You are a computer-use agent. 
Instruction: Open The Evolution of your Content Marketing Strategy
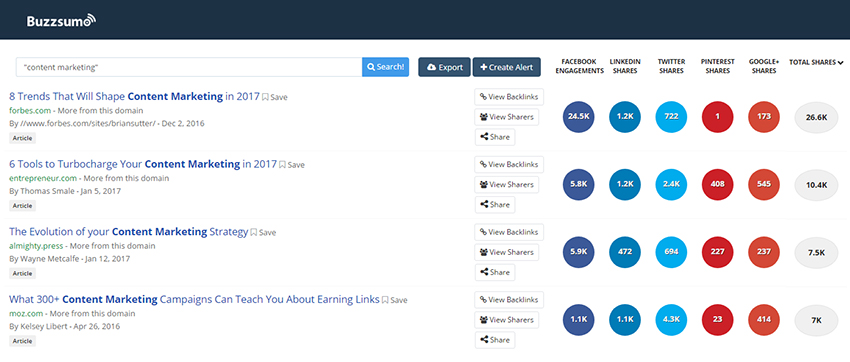(128, 231)
